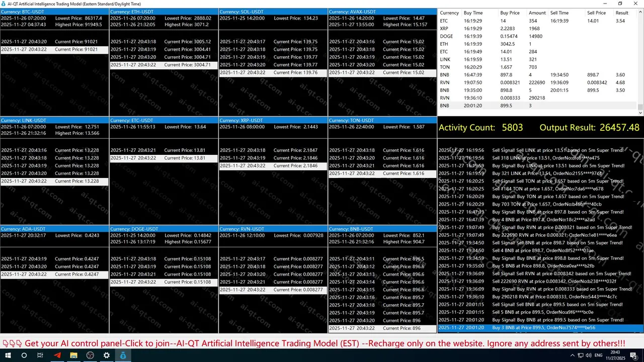Select the Currency: ADA-USDT panel header
Image resolution: width=644 pixels, height=362 pixels.
54,229
